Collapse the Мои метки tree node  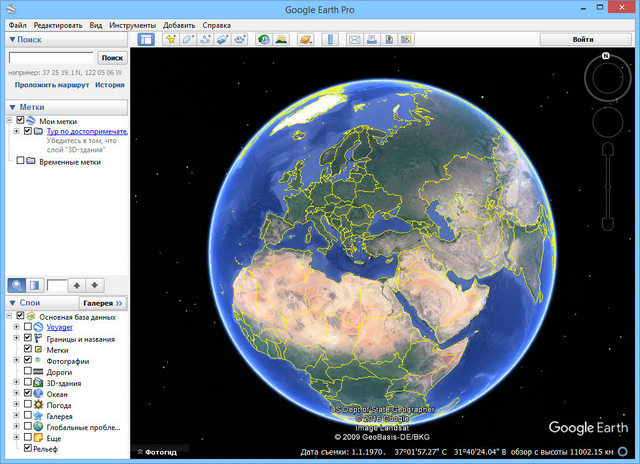tap(9, 121)
